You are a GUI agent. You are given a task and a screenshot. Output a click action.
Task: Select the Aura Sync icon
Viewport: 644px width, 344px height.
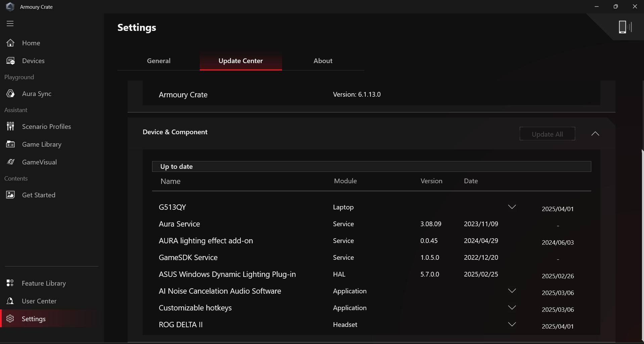(x=10, y=94)
